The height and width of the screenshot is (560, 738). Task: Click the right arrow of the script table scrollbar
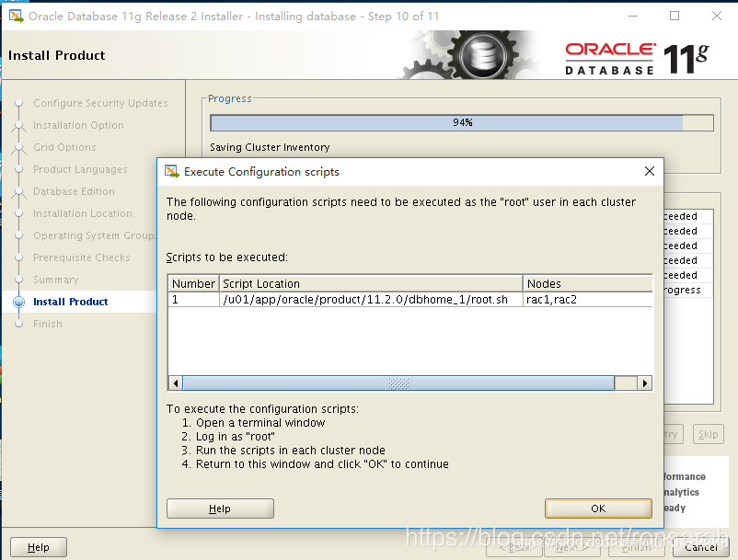tap(645, 382)
